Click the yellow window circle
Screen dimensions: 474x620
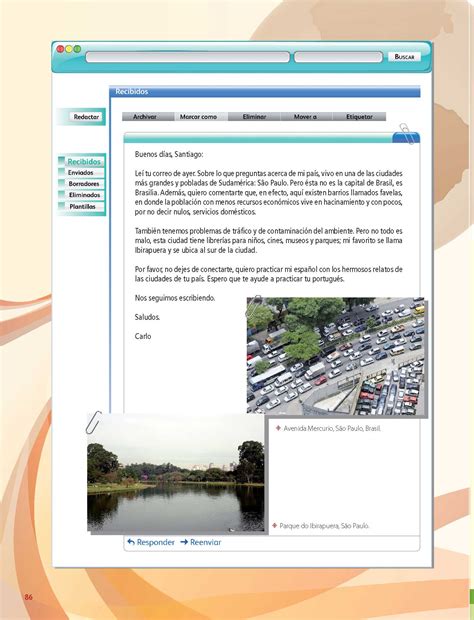point(69,49)
